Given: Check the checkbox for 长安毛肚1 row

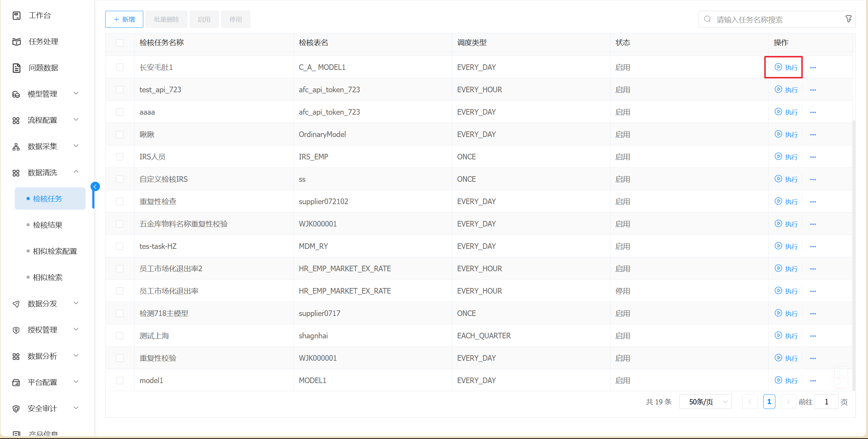Looking at the screenshot, I should pos(120,67).
